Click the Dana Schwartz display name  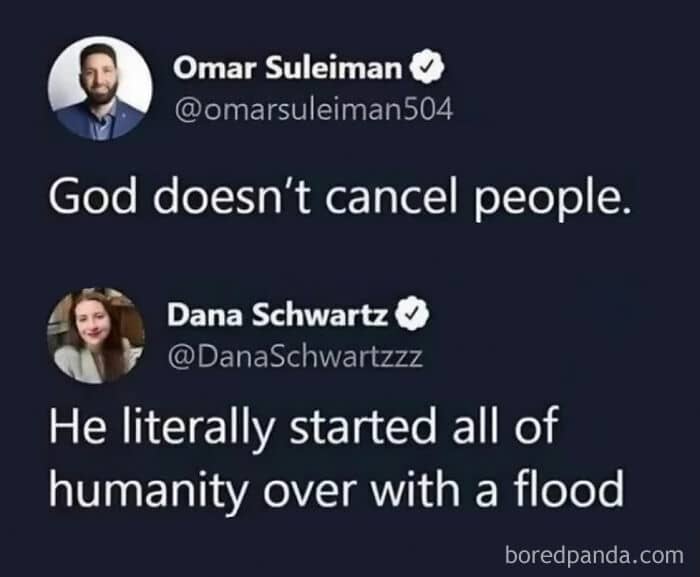[x=279, y=314]
